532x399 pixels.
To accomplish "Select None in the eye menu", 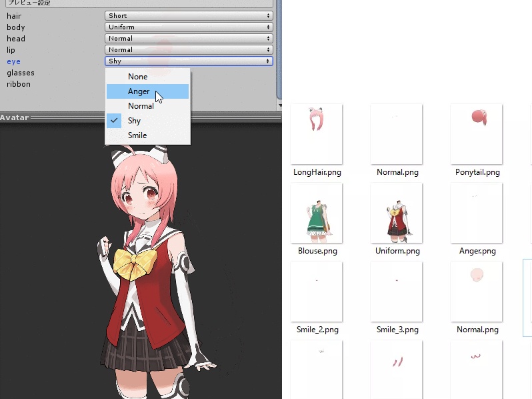I will click(147, 77).
